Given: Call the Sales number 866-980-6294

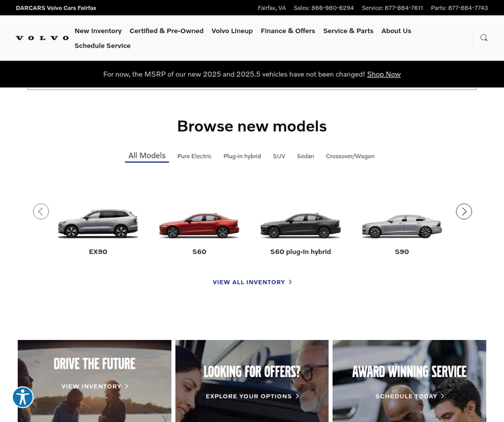Looking at the screenshot, I should point(324,7).
